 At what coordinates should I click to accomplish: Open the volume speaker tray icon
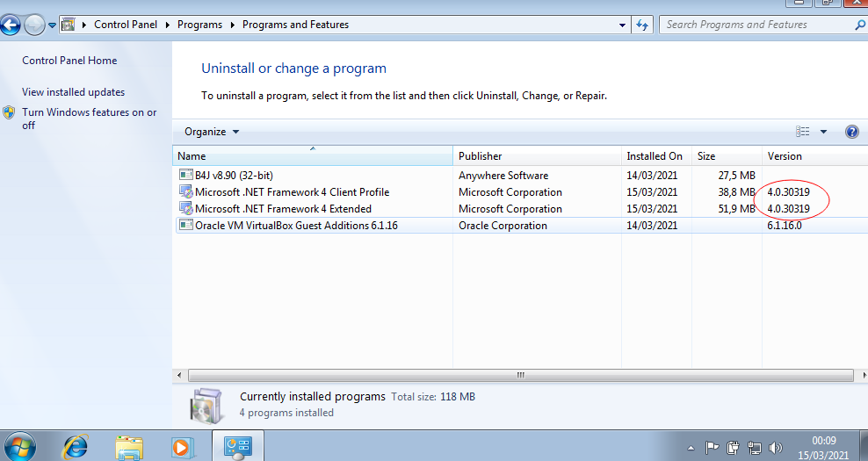coord(776,447)
